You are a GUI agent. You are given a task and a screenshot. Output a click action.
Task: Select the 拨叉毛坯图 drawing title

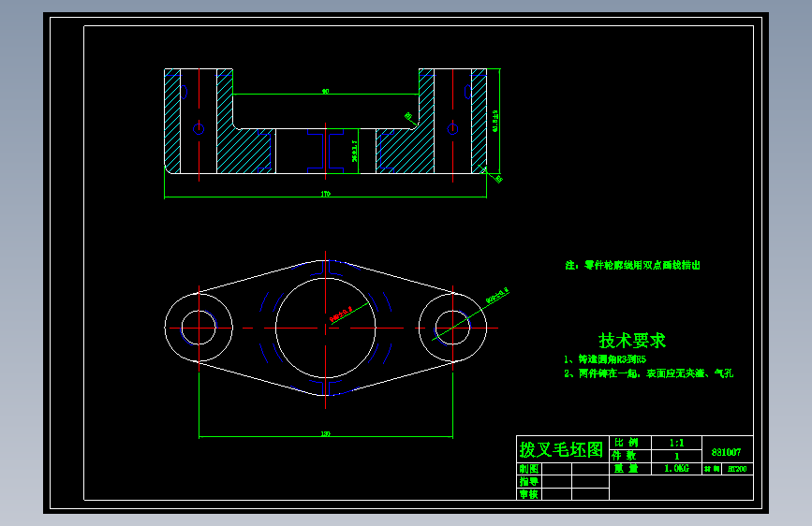pyautogui.click(x=561, y=449)
